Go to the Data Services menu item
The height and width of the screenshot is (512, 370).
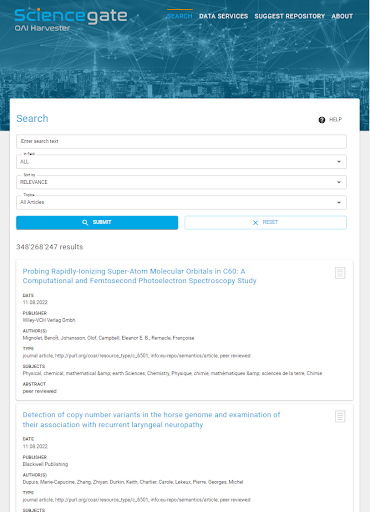pos(223,16)
